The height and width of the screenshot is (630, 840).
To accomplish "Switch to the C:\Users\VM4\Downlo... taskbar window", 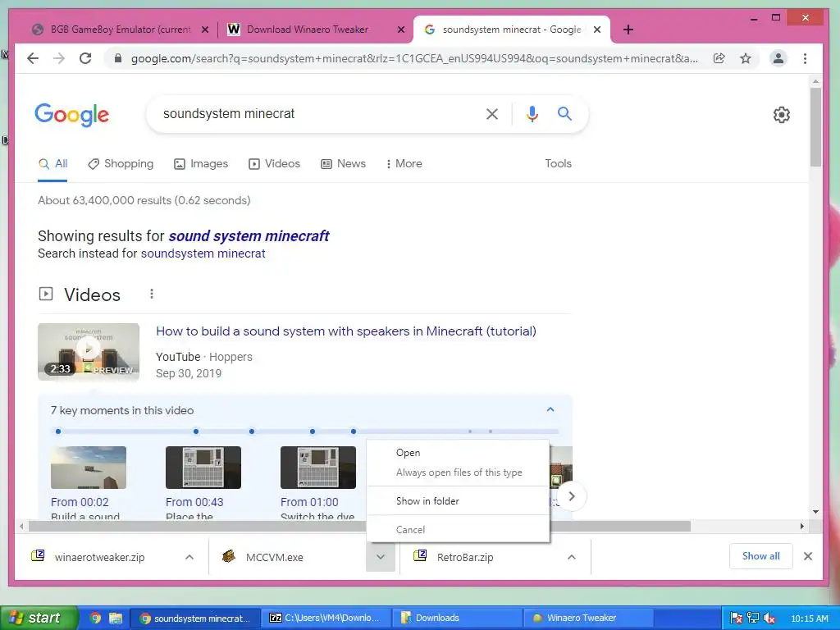I will [326, 618].
